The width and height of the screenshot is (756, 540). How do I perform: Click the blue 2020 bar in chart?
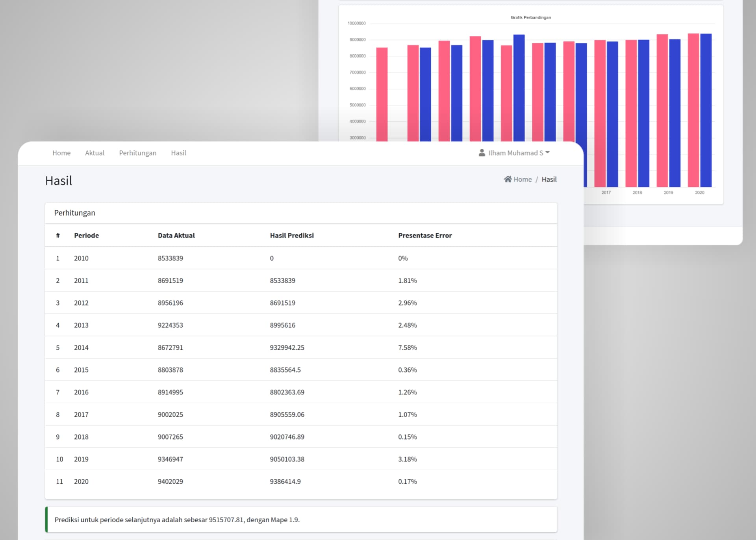pyautogui.click(x=706, y=110)
